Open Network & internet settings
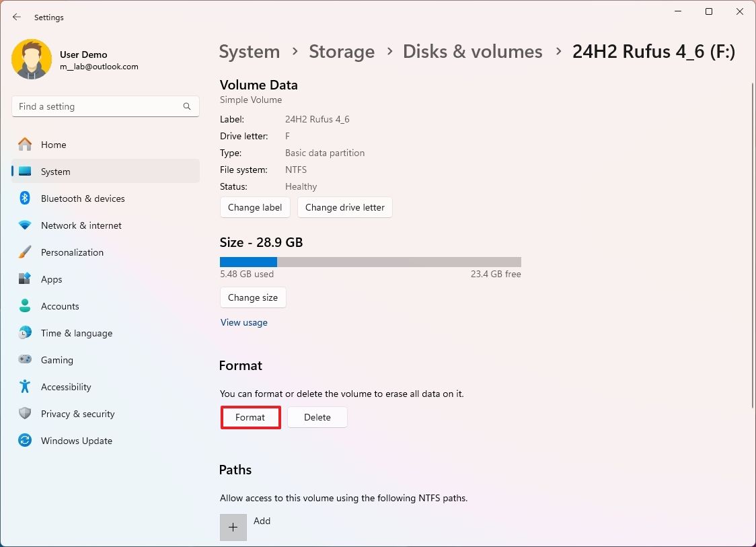The height and width of the screenshot is (547, 756). click(x=81, y=225)
